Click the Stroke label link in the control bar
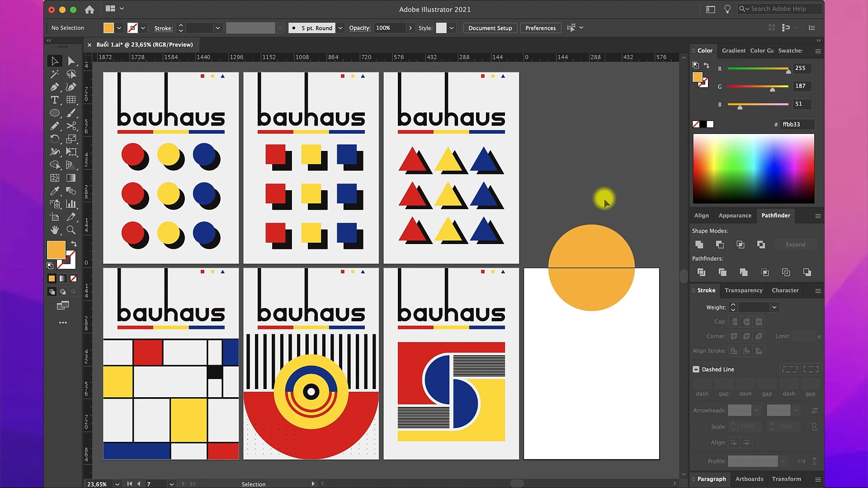This screenshot has width=868, height=488. pos(163,28)
